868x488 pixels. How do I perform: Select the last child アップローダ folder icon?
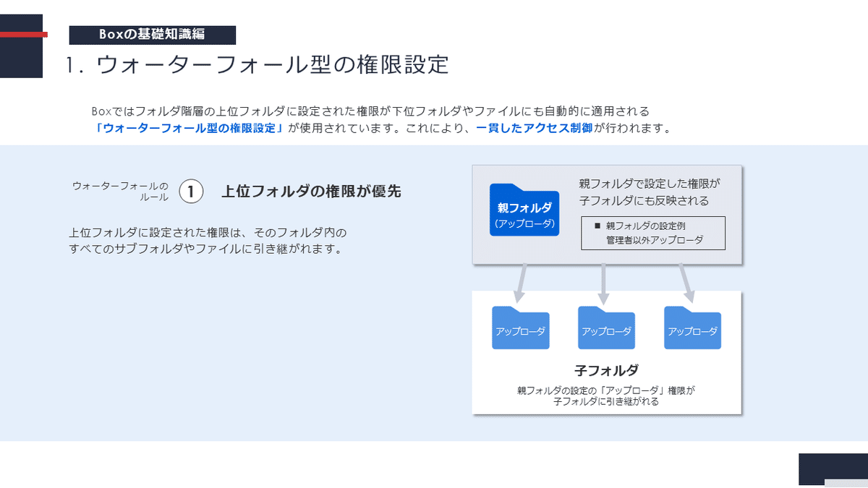click(692, 328)
